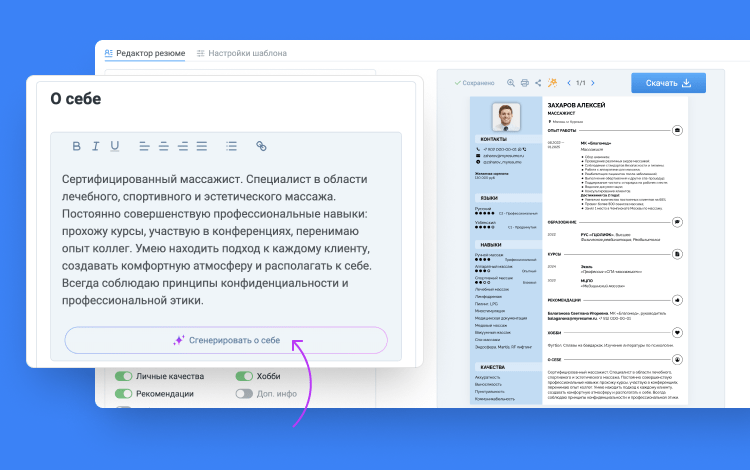Image resolution: width=750 pixels, height=470 pixels.
Task: Click the О себе section icon in preview
Action: pos(677,360)
